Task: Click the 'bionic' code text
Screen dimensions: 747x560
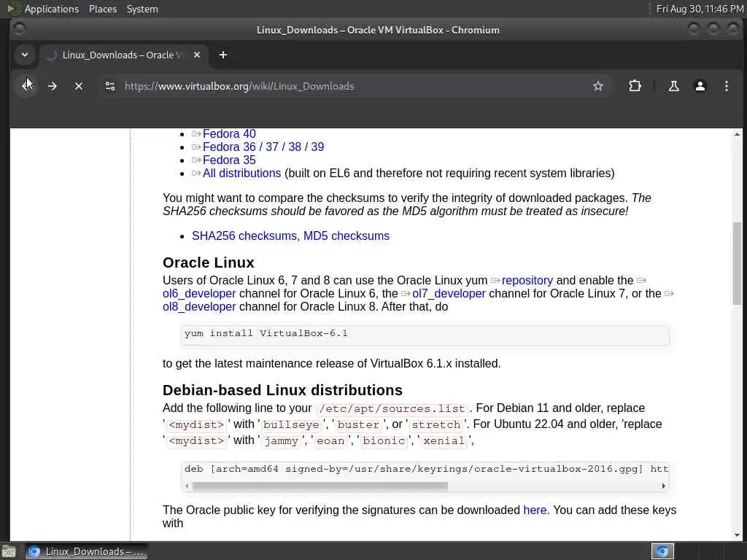Action: (x=384, y=441)
